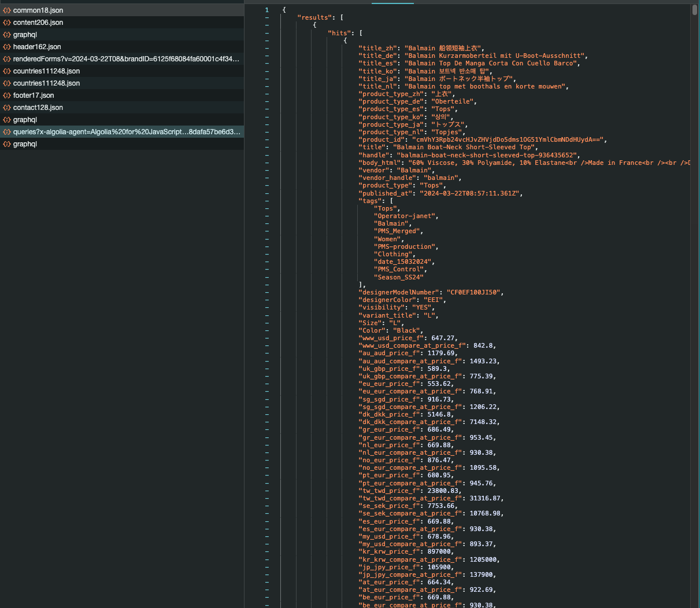Click the "designerModelNumber" CF0EF100JI50 line

tap(431, 292)
